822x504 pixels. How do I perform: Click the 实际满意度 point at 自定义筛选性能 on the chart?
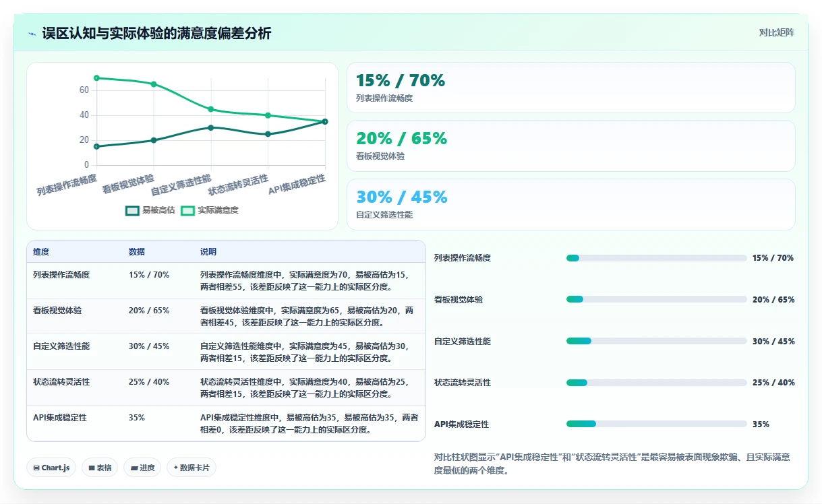coord(211,109)
